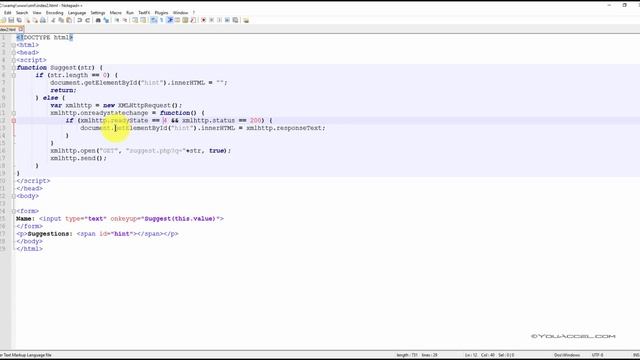Screen dimensions: 640x360
Task: Open the Language menu
Action: (77, 13)
